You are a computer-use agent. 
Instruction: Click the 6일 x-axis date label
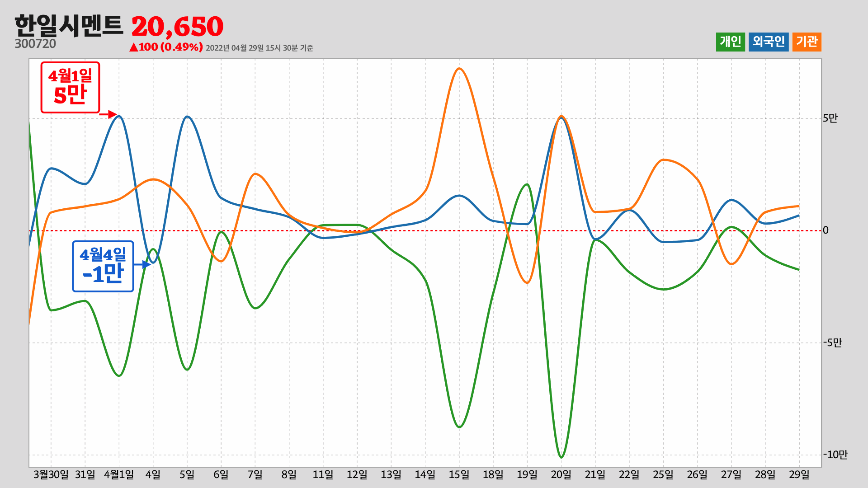221,474
